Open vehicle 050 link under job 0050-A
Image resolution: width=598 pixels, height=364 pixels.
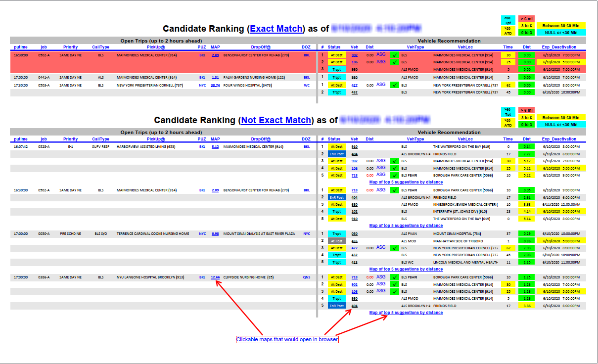[355, 234]
